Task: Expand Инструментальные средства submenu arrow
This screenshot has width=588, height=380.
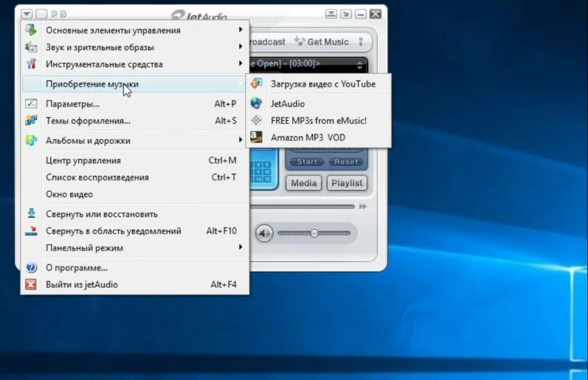Action: coord(240,63)
